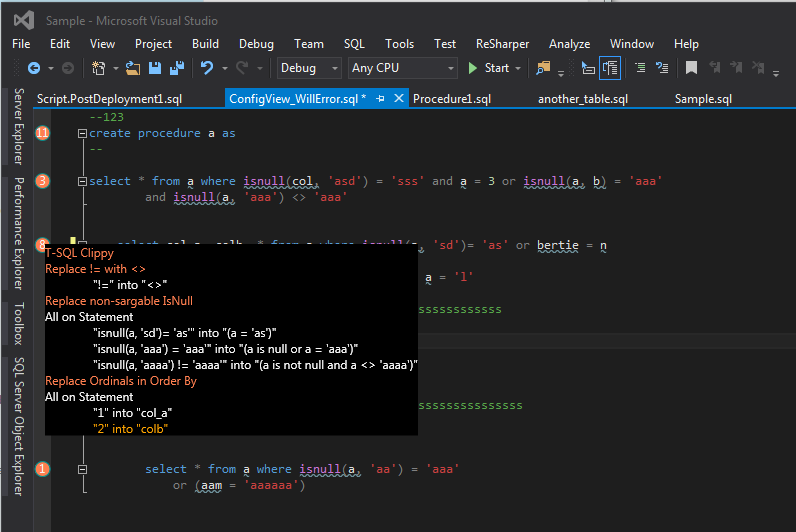Save the current file with the Save icon

(156, 68)
